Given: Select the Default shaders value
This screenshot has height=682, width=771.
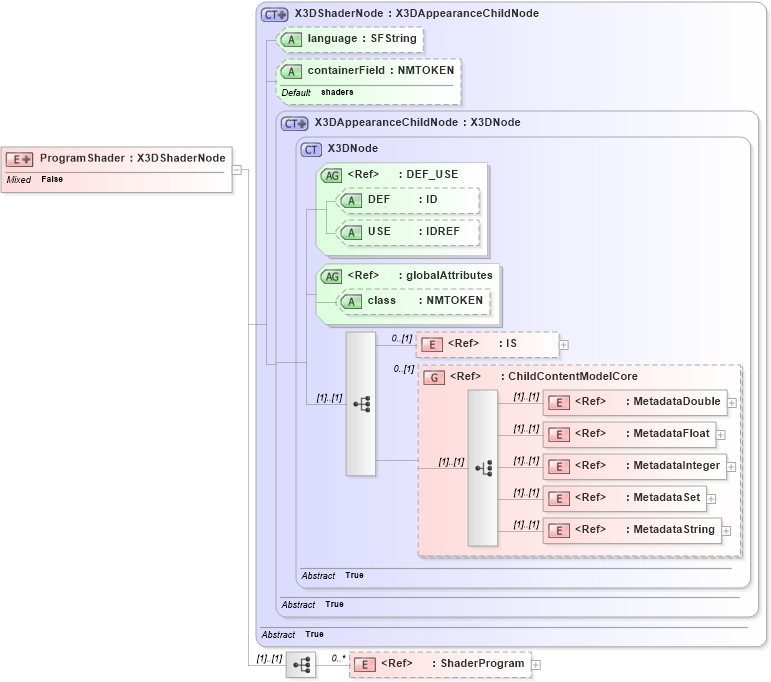Looking at the screenshot, I should [317, 92].
